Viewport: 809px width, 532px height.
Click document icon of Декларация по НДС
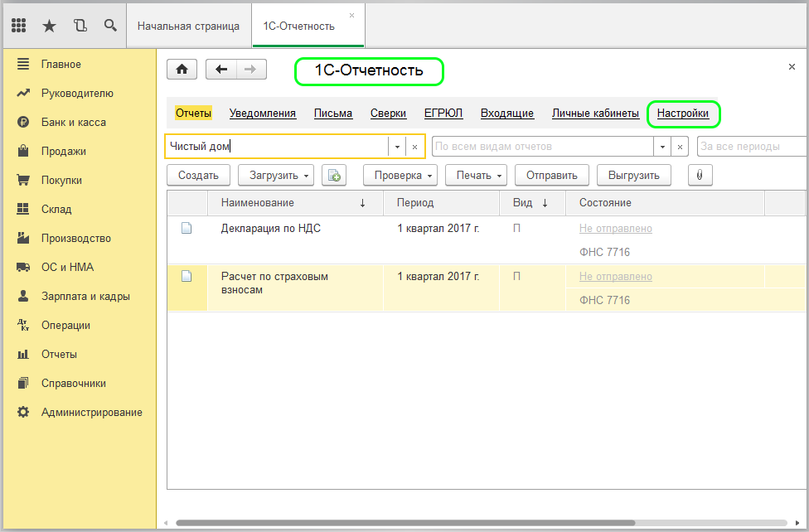[x=187, y=228]
